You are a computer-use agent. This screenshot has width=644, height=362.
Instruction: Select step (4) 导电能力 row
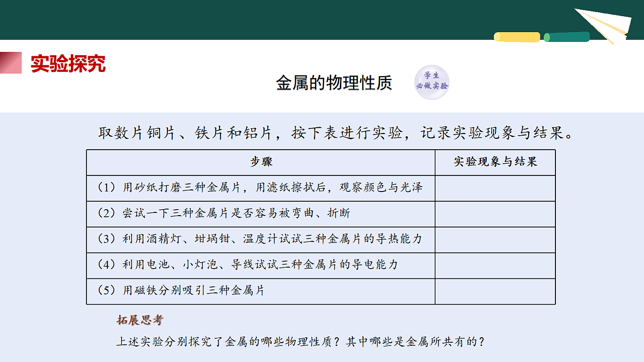[x=261, y=265]
